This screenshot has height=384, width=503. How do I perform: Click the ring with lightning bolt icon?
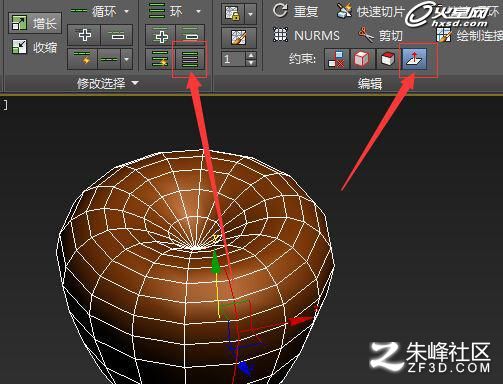point(160,59)
